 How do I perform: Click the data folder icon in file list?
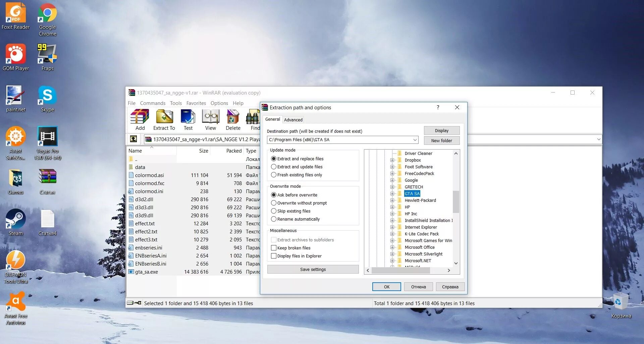[x=131, y=167]
